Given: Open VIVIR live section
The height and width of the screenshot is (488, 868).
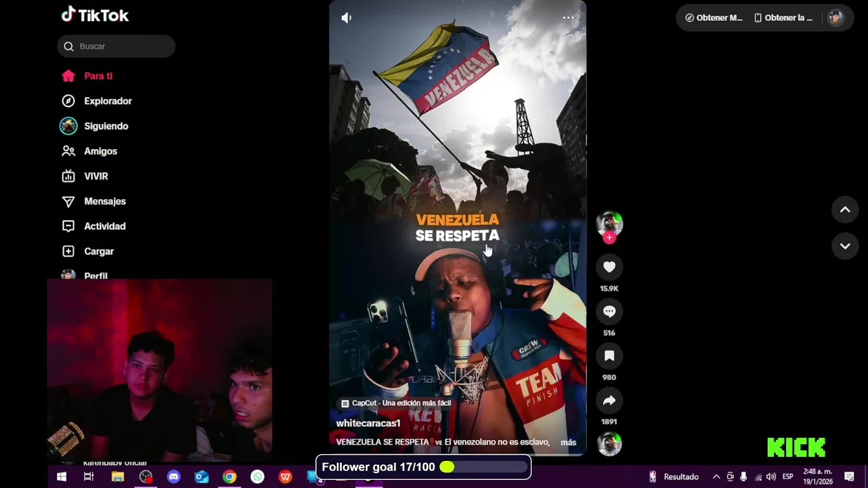Looking at the screenshot, I should 96,176.
